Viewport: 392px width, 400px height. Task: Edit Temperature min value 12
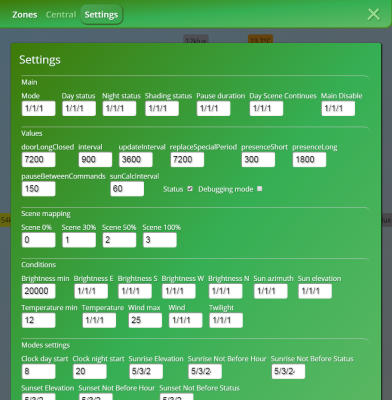(38, 321)
